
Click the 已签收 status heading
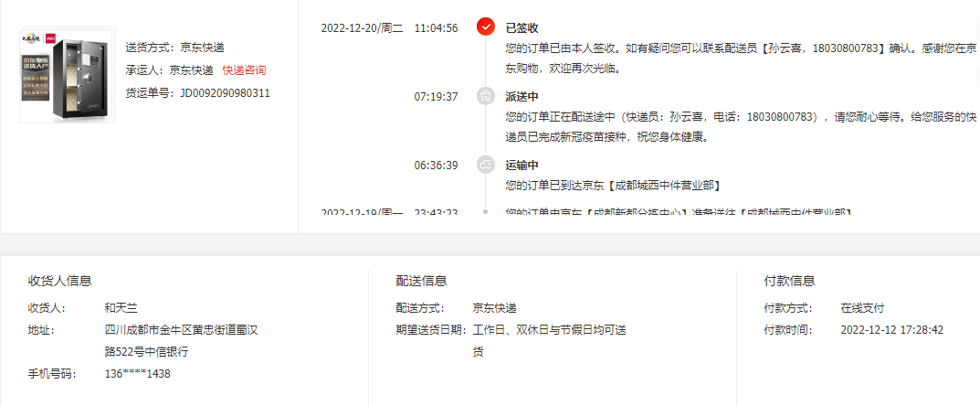point(522,28)
